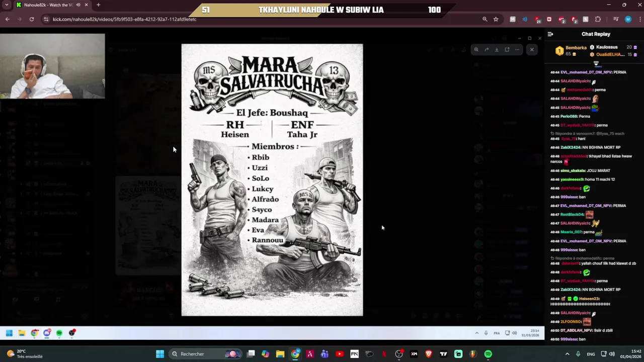Viewport: 644px width, 362px height.
Task: Click username RootBlack04 in chat
Action: [x=572, y=215]
